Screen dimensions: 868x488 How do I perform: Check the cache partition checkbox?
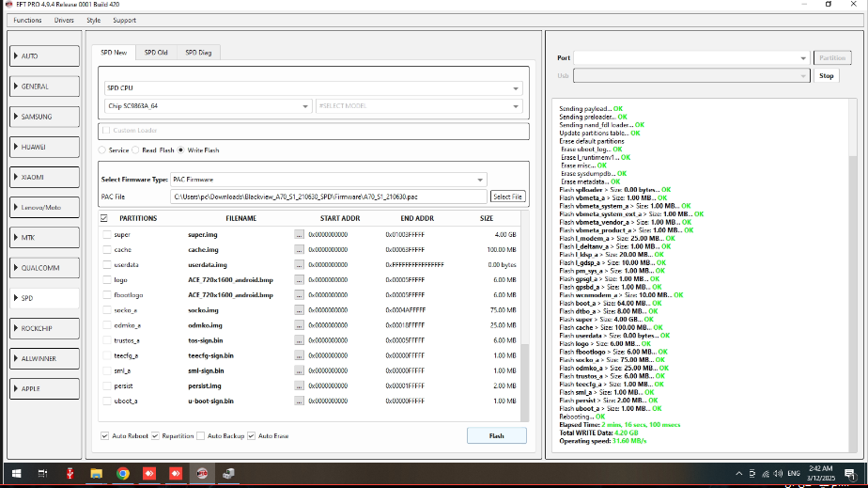coord(107,250)
